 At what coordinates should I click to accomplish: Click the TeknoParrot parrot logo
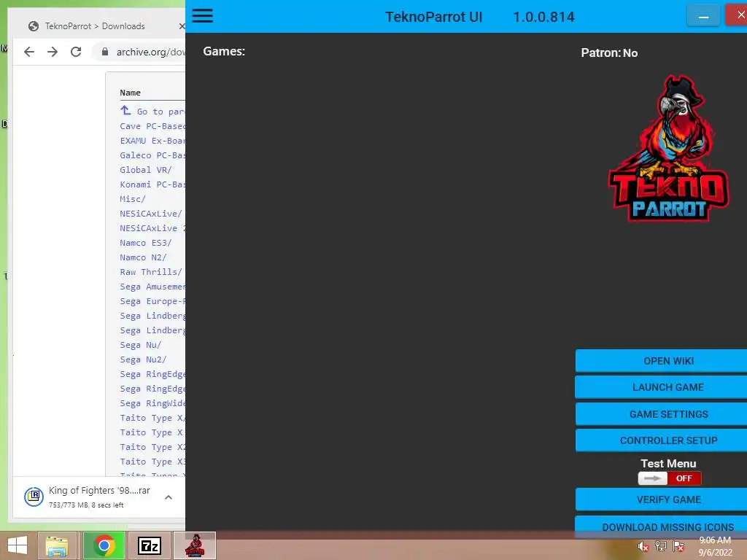click(668, 147)
